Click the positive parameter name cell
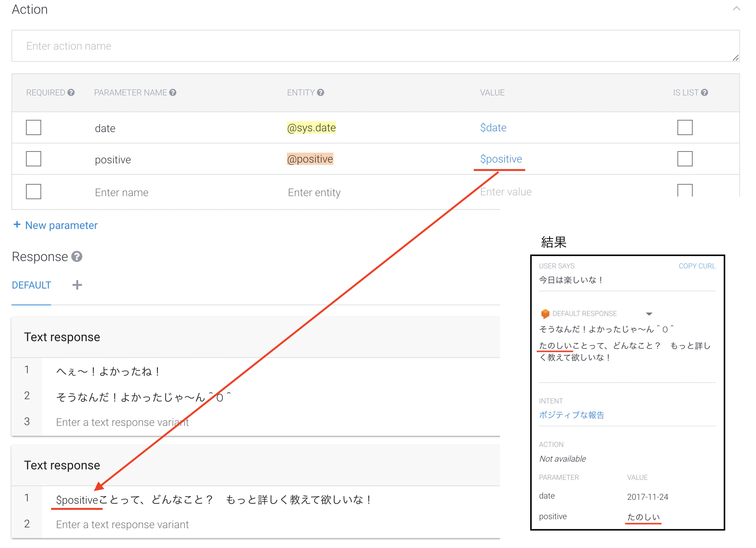 pyautogui.click(x=113, y=160)
